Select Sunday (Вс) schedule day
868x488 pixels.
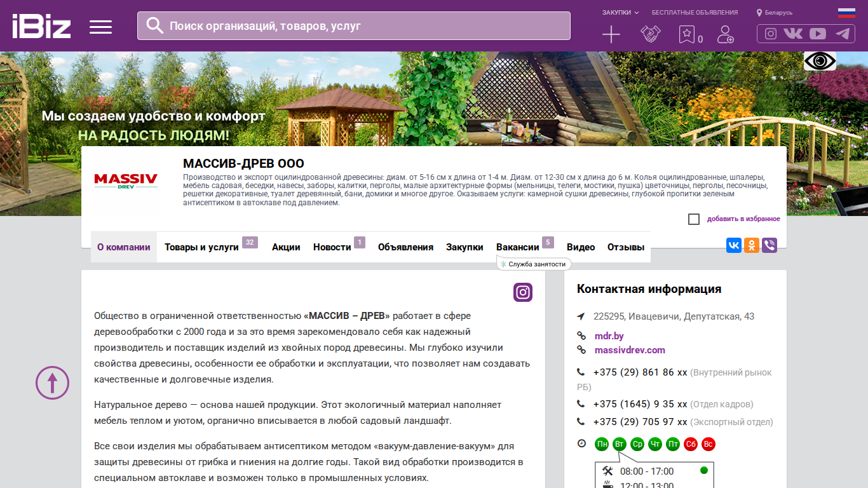[x=709, y=444]
